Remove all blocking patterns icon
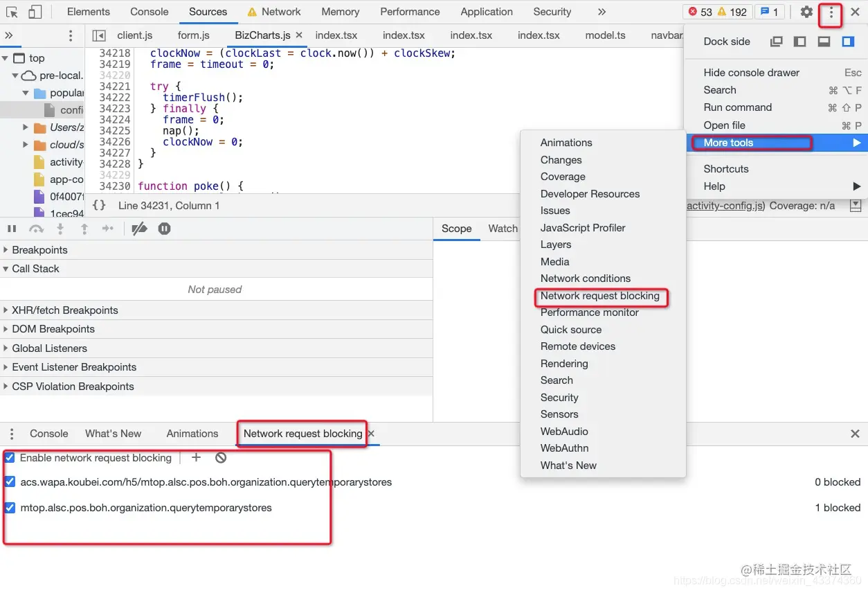Screen dimensions: 868x593 point(221,457)
